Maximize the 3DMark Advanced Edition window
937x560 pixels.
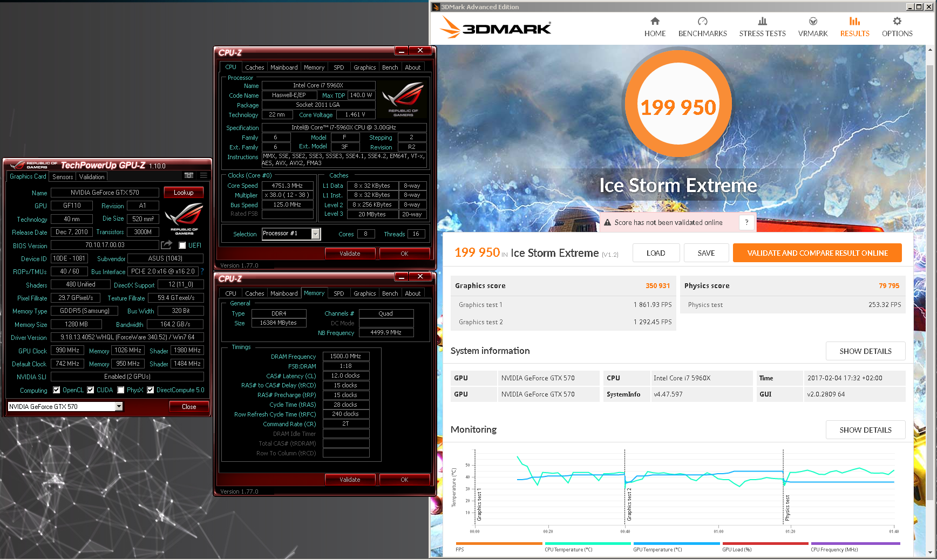click(919, 6)
